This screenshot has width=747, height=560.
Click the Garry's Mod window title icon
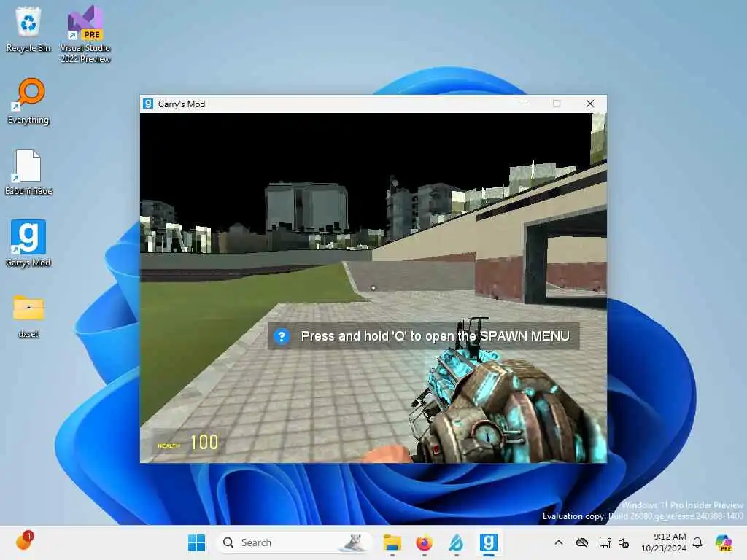tap(148, 104)
